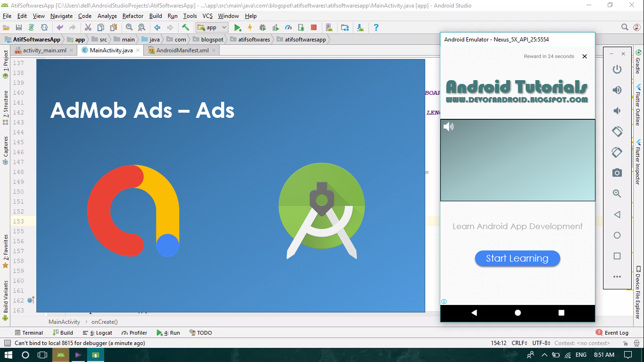Navigate back with the left arrow icon
Screen dimensions: 644x362
[x=157, y=27]
